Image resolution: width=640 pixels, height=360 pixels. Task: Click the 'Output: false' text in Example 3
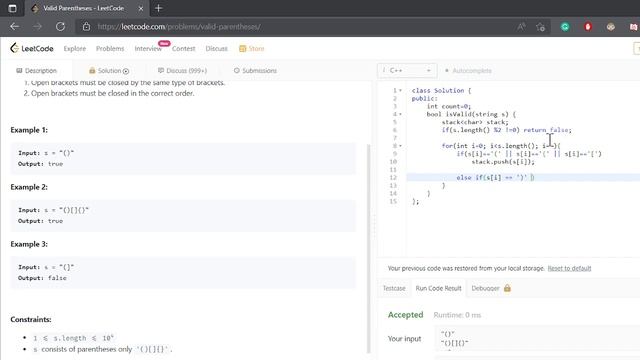(42, 278)
